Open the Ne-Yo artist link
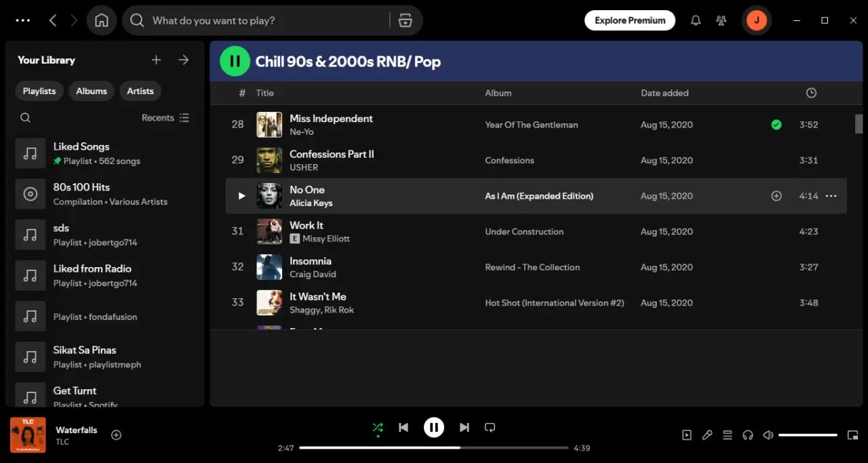 coord(301,132)
